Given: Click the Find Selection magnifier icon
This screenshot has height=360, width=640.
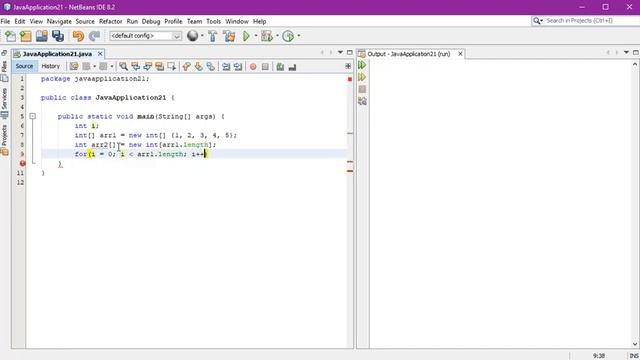Looking at the screenshot, I should point(123,67).
